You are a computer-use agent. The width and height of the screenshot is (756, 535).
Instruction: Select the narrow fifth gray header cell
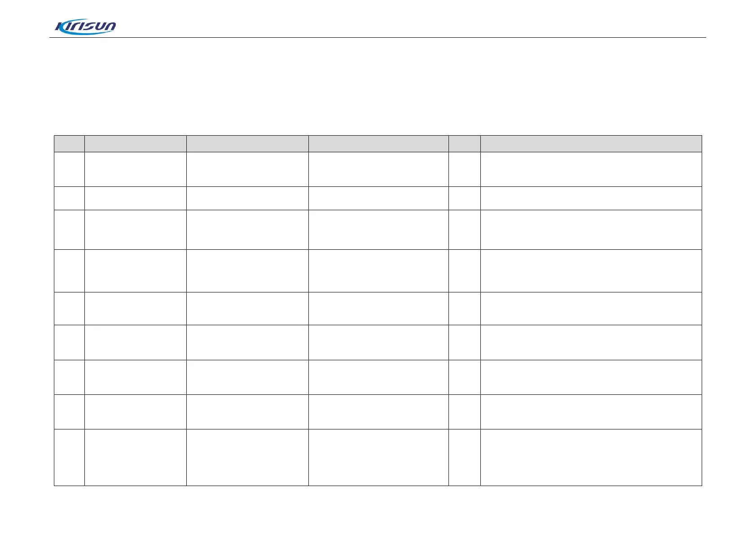pos(465,144)
